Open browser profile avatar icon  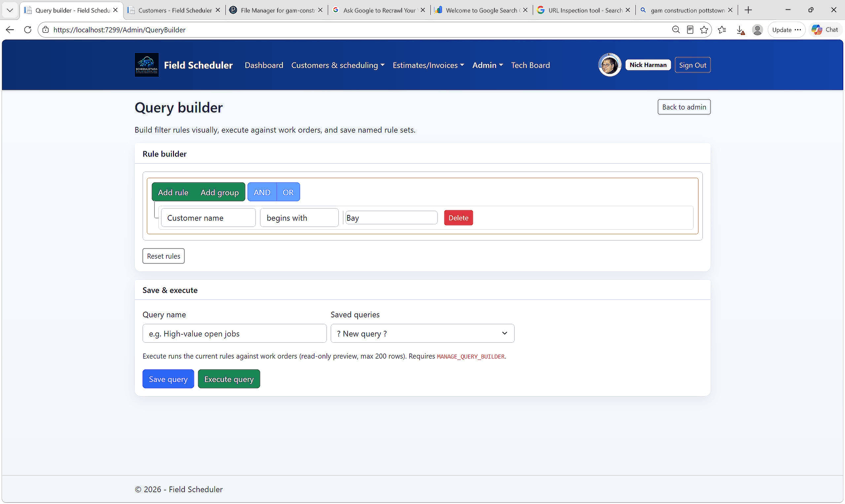[757, 30]
